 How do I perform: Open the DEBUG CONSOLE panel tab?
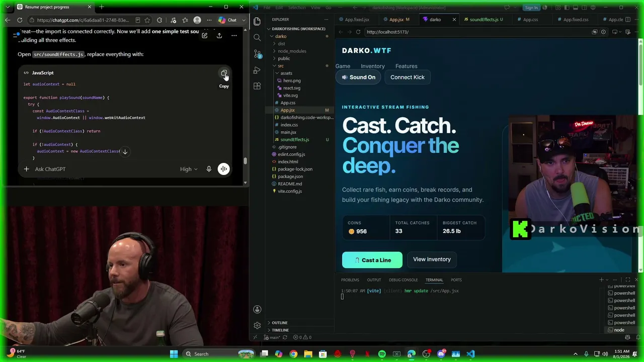[x=403, y=280]
